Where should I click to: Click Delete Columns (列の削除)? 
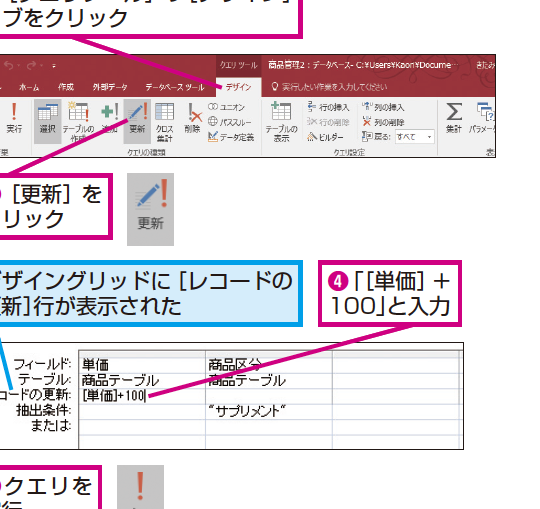pyautogui.click(x=383, y=122)
